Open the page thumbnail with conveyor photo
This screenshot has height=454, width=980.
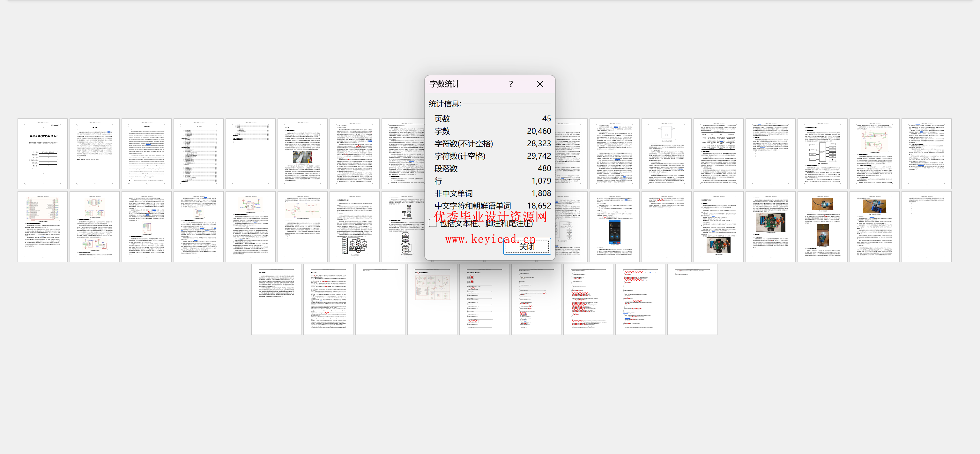302,154
